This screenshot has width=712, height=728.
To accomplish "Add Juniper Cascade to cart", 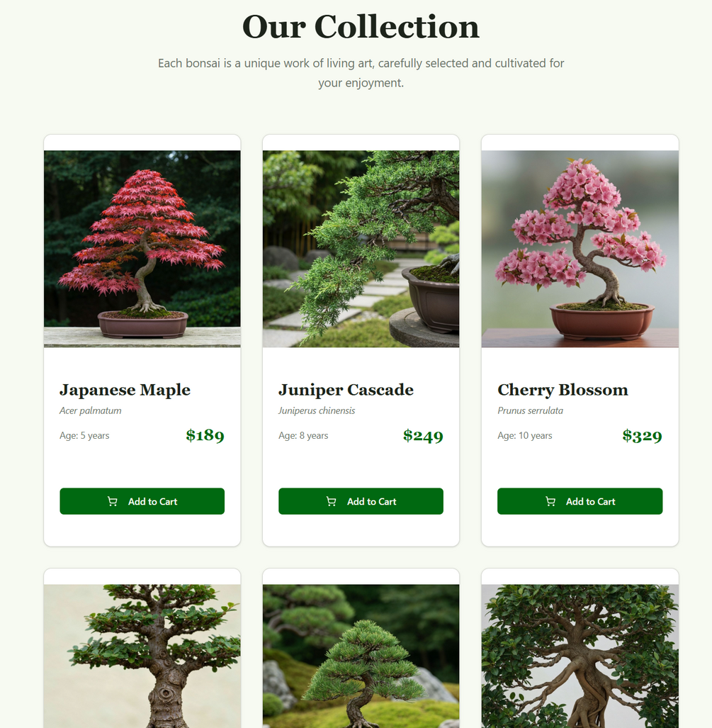I will pyautogui.click(x=361, y=501).
